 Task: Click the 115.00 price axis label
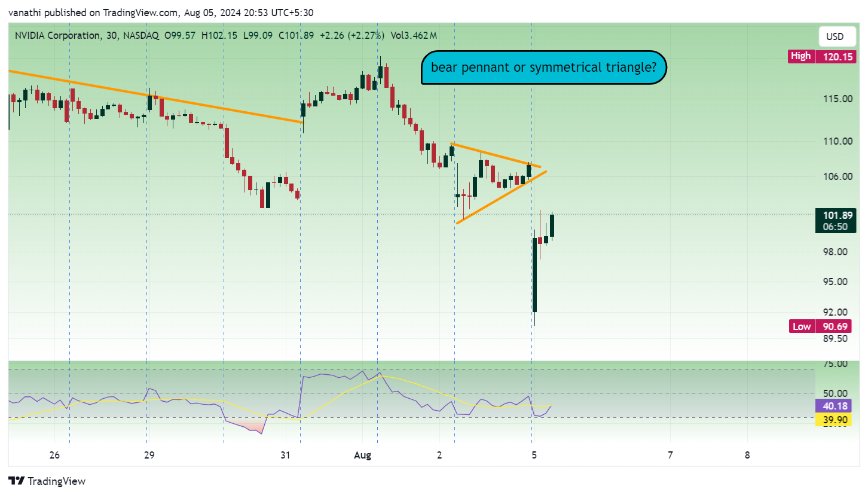click(x=837, y=98)
